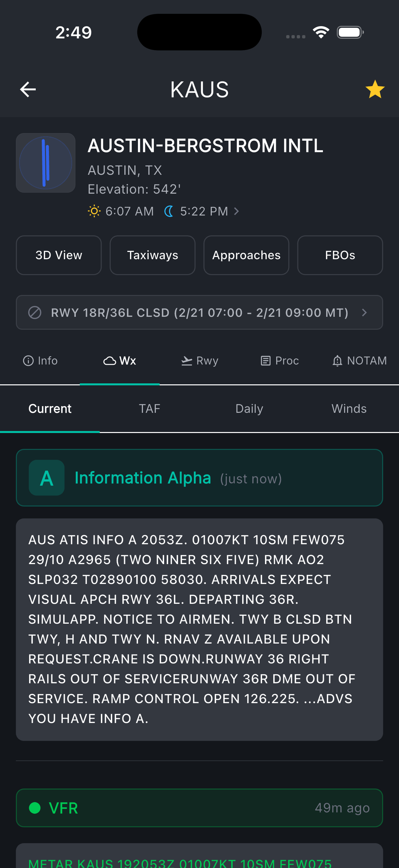The width and height of the screenshot is (399, 868).
Task: Tap the runway closed prohibition icon
Action: coord(35,313)
